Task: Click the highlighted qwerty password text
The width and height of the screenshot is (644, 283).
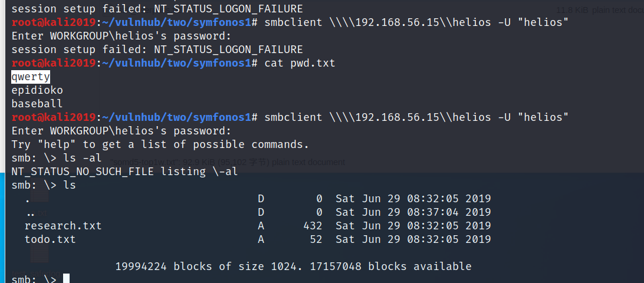Action: 31,77
